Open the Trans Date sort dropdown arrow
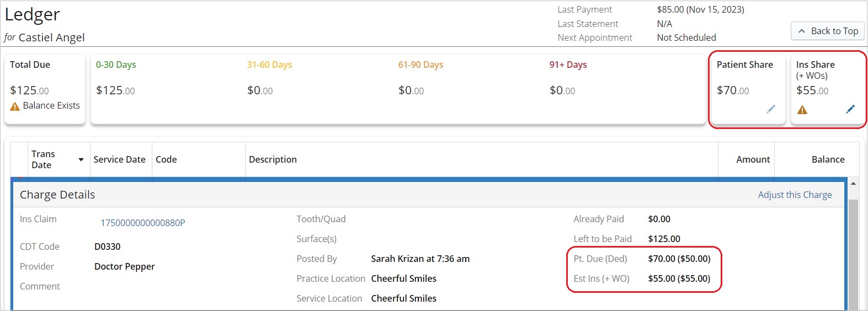 coord(81,159)
